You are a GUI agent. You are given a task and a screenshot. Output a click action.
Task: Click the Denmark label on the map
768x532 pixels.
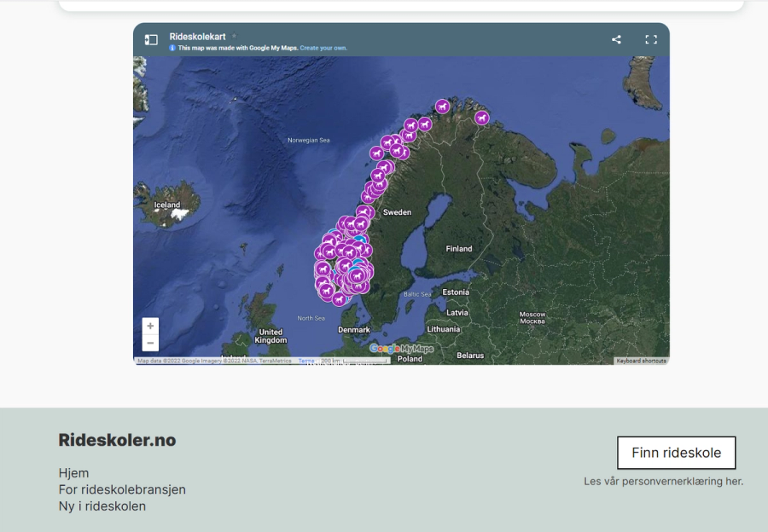pos(353,330)
